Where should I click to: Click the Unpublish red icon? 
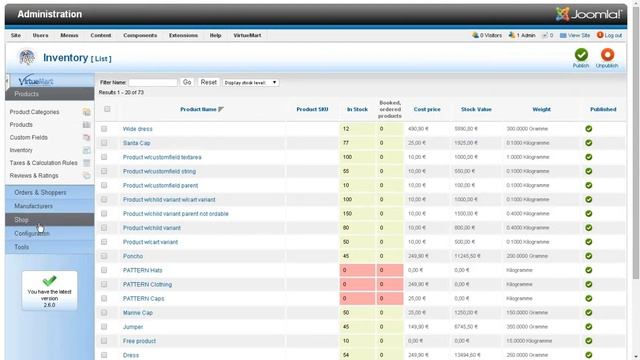(x=607, y=55)
